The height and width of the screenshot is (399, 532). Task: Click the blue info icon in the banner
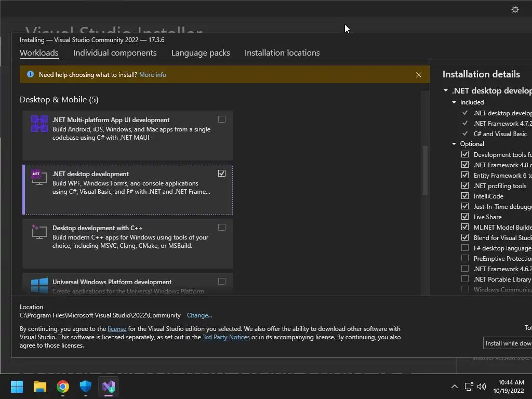coord(30,74)
